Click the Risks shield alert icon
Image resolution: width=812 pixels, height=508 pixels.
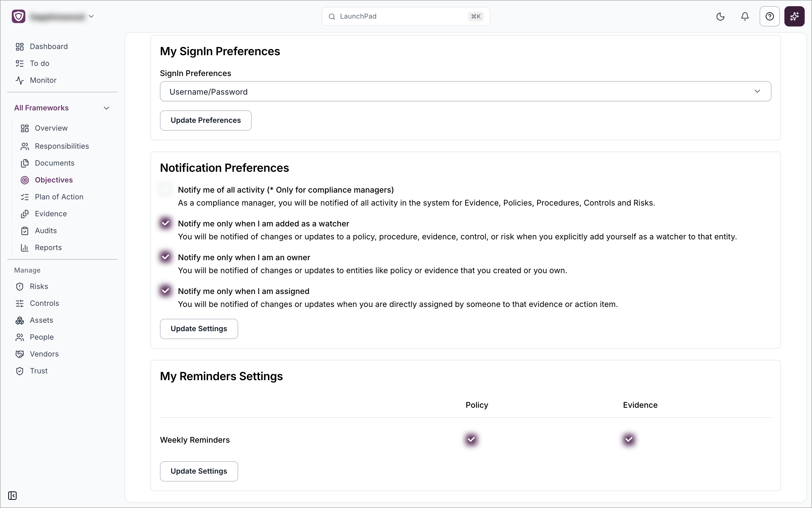tap(20, 287)
